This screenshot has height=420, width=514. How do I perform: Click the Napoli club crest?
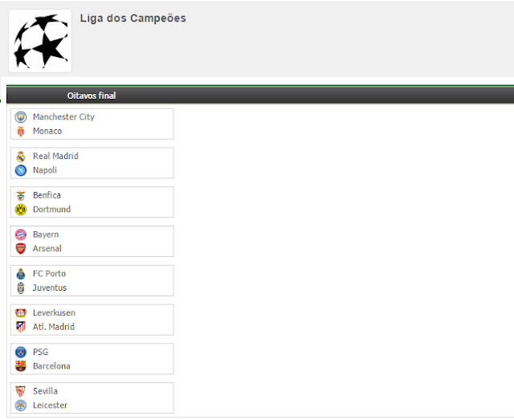tap(21, 170)
